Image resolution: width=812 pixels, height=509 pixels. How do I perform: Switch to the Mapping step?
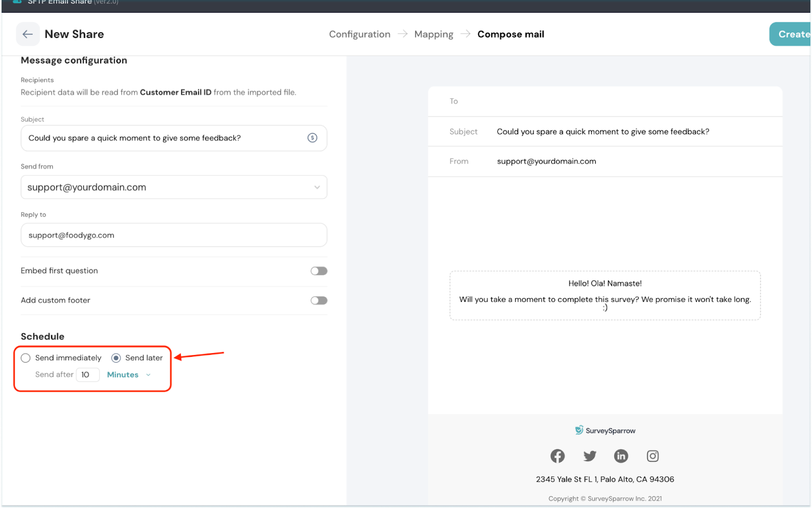(433, 34)
